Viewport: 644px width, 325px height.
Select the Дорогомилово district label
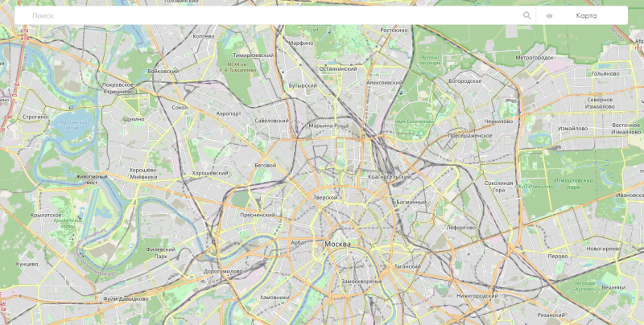(223, 272)
